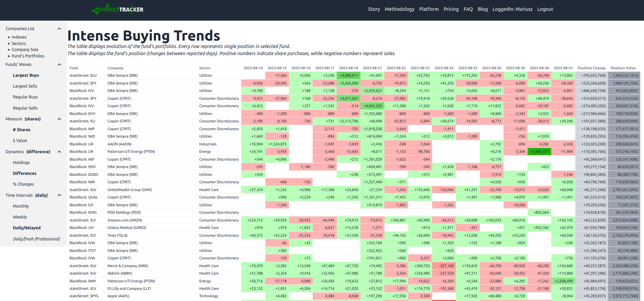The height and width of the screenshot is (301, 644).
Task: Click the SharksTracker logo
Action: pyautogui.click(x=117, y=9)
